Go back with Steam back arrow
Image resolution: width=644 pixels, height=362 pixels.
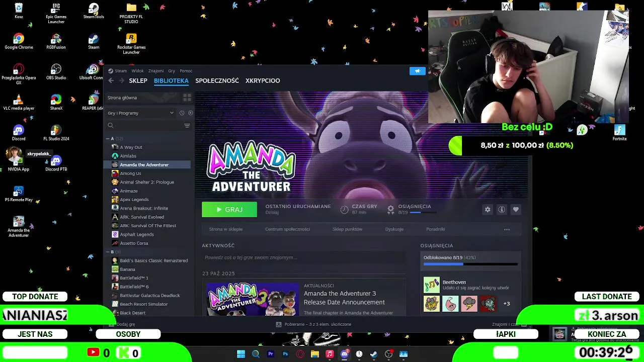(111, 80)
